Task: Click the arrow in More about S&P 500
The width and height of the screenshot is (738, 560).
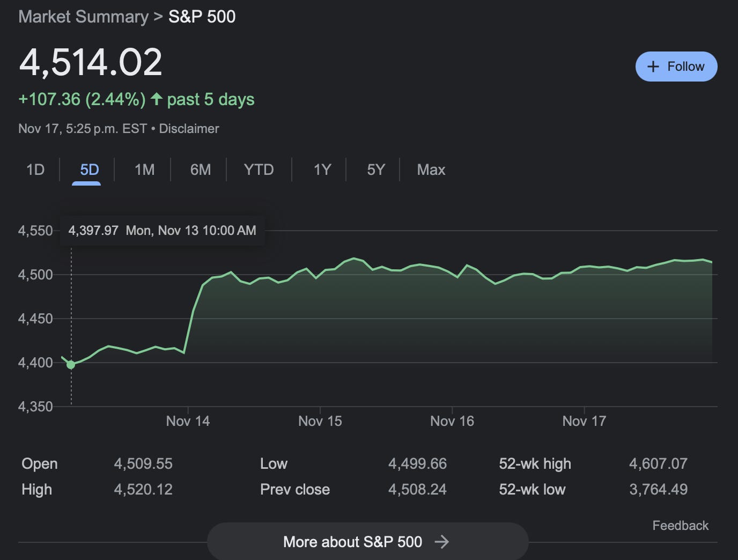Action: coord(442,542)
